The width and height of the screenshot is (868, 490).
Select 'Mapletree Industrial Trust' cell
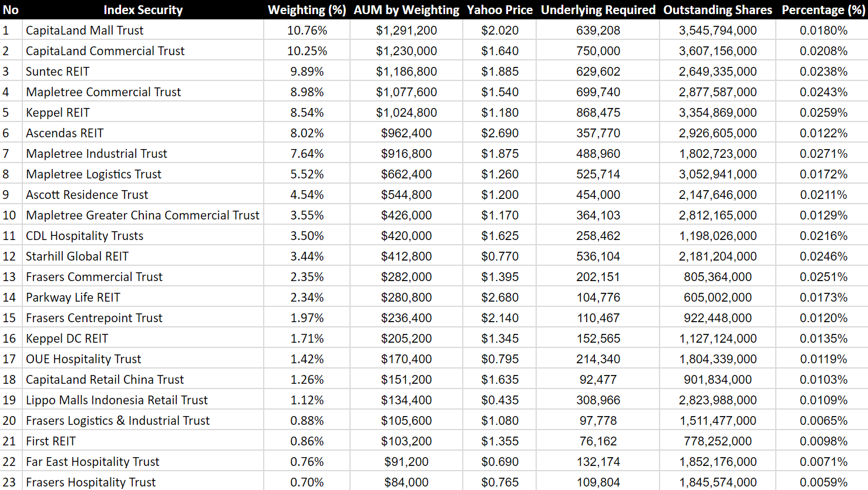tap(143, 153)
